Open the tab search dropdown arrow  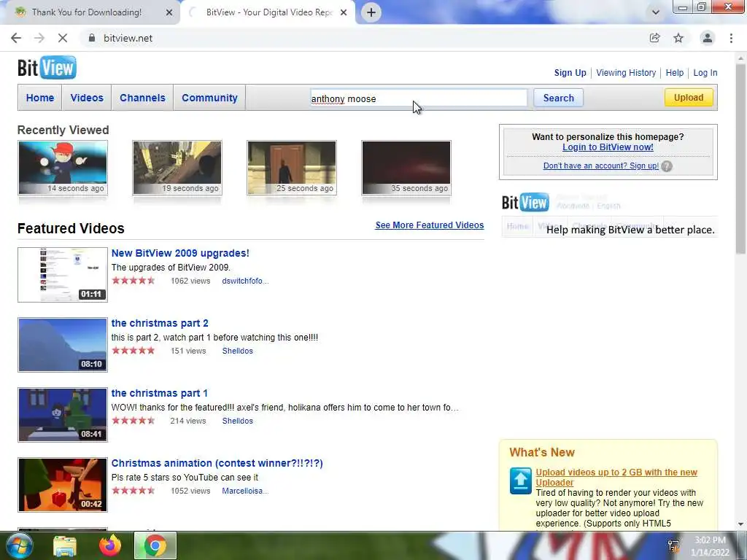click(656, 12)
